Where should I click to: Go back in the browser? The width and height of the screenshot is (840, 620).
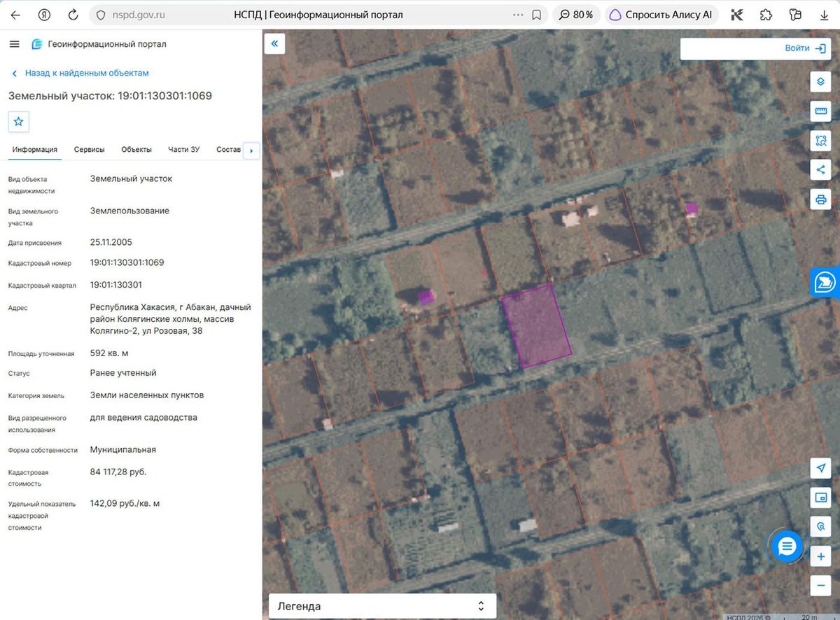[15, 15]
